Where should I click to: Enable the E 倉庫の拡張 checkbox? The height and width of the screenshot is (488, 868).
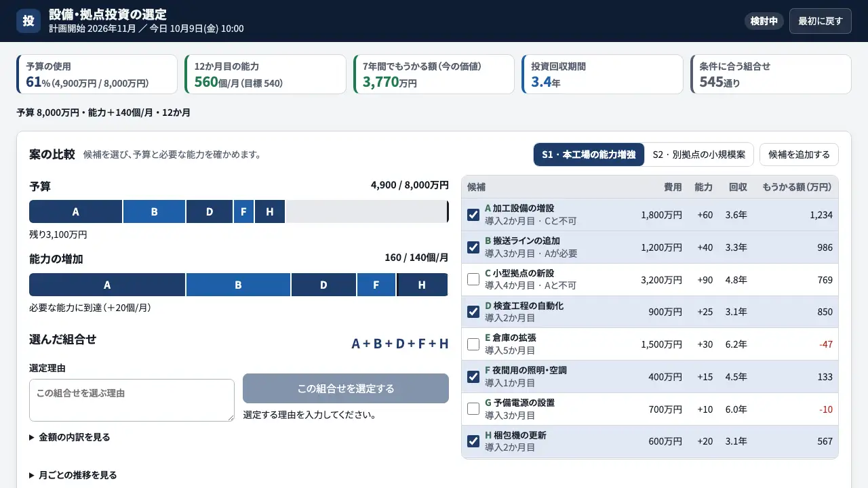(473, 344)
